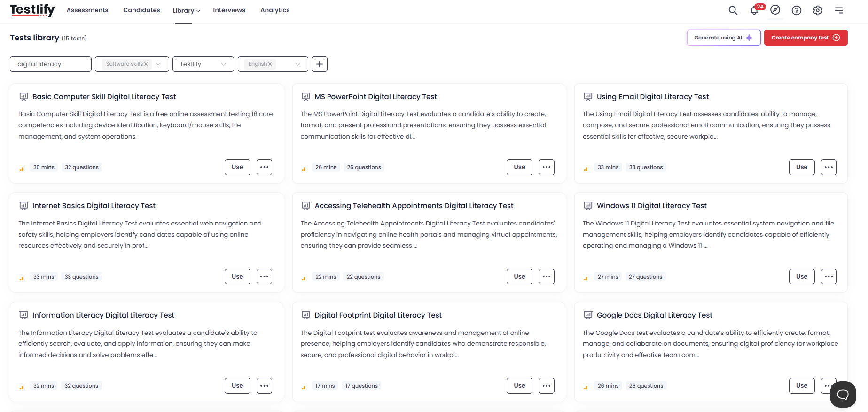Click the plus add filter button

point(320,64)
